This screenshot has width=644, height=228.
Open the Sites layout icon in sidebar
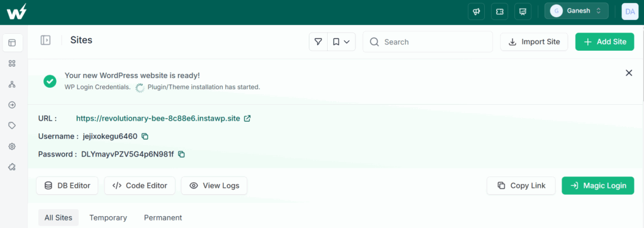tap(13, 43)
